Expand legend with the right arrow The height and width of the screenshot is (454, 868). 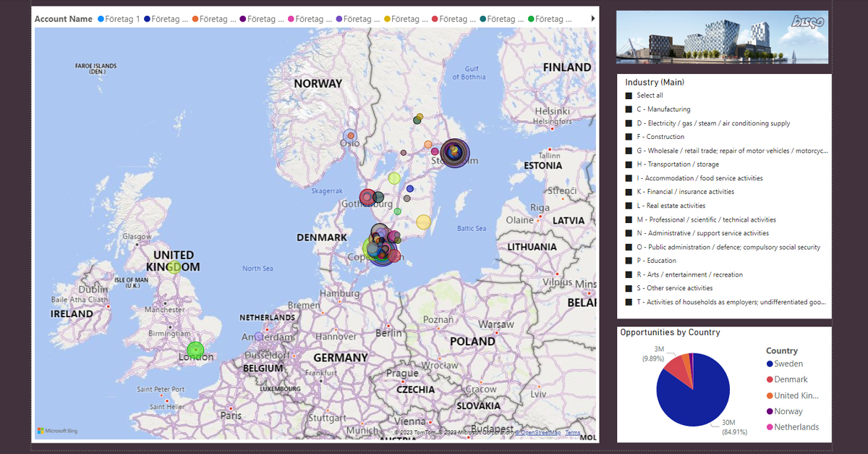(x=593, y=18)
